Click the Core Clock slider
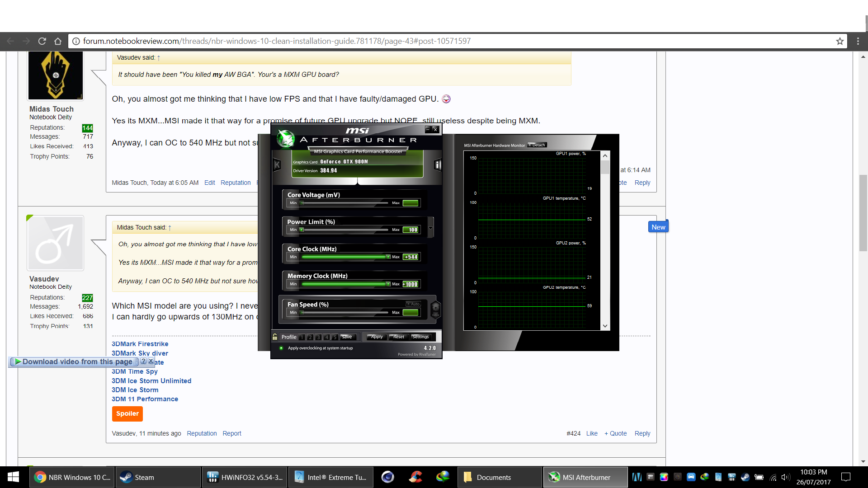This screenshot has height=488, width=868. [345, 257]
